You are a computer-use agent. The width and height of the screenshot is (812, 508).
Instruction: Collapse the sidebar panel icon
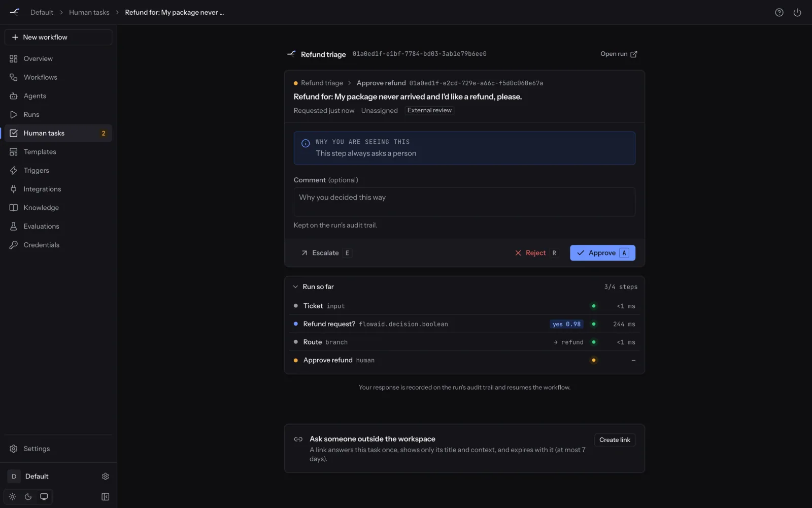[106, 497]
